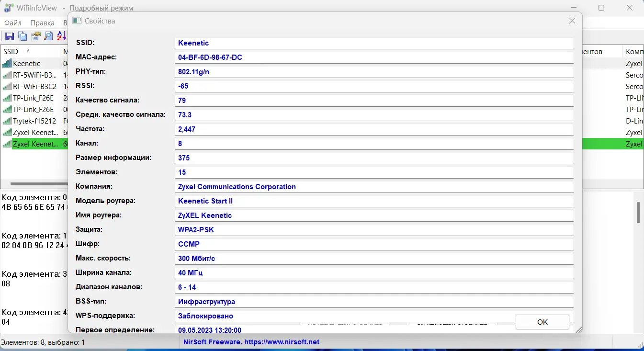Click the average signal quality field showing 73.3
This screenshot has height=351, width=644.
pos(374,115)
